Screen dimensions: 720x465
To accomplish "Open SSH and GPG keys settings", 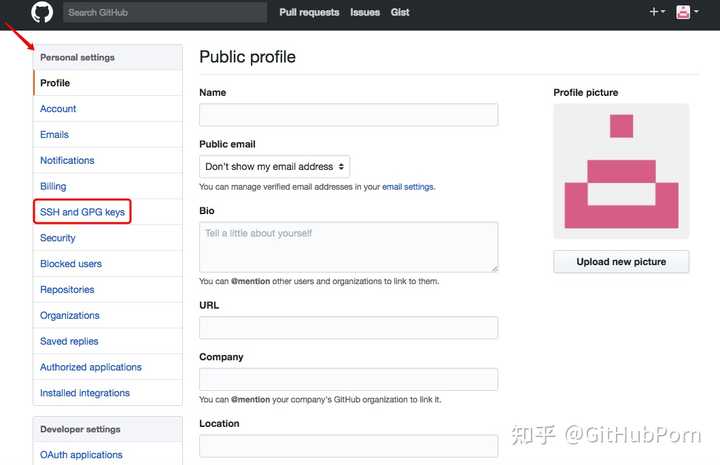I will [x=82, y=212].
